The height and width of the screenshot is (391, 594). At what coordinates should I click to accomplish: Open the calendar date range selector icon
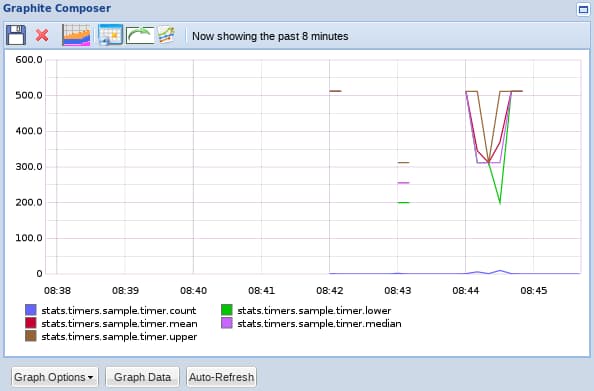(x=111, y=35)
